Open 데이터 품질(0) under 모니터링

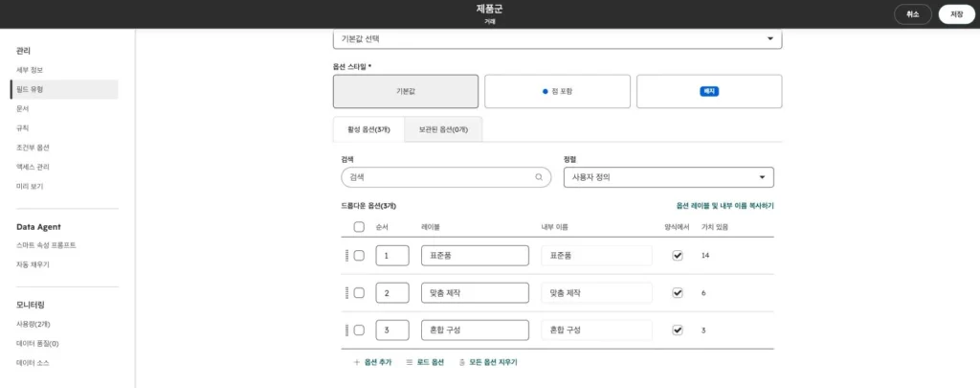point(37,344)
